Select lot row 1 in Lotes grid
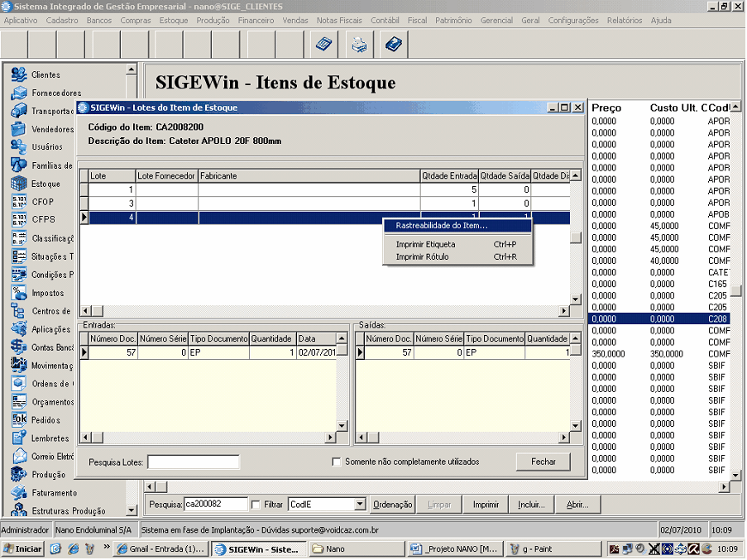 [x=325, y=189]
